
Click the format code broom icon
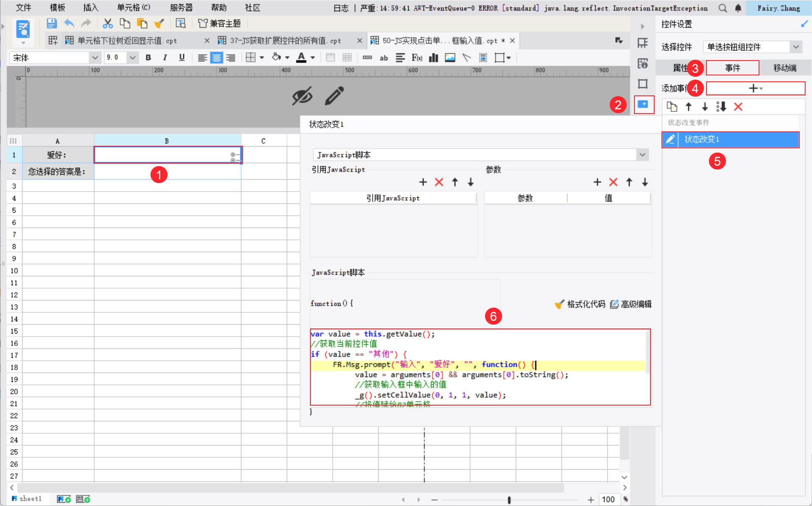(560, 304)
